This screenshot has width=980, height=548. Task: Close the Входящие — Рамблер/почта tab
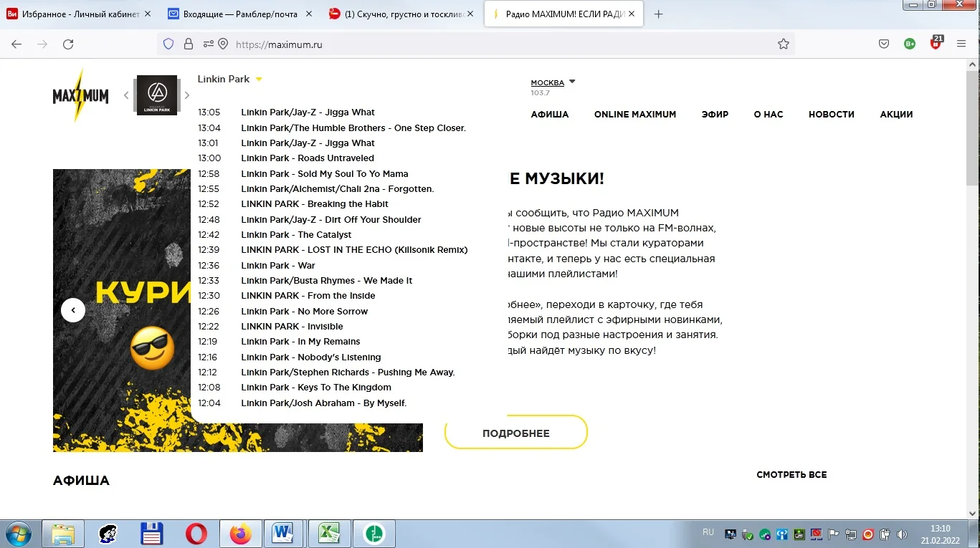pyautogui.click(x=309, y=14)
